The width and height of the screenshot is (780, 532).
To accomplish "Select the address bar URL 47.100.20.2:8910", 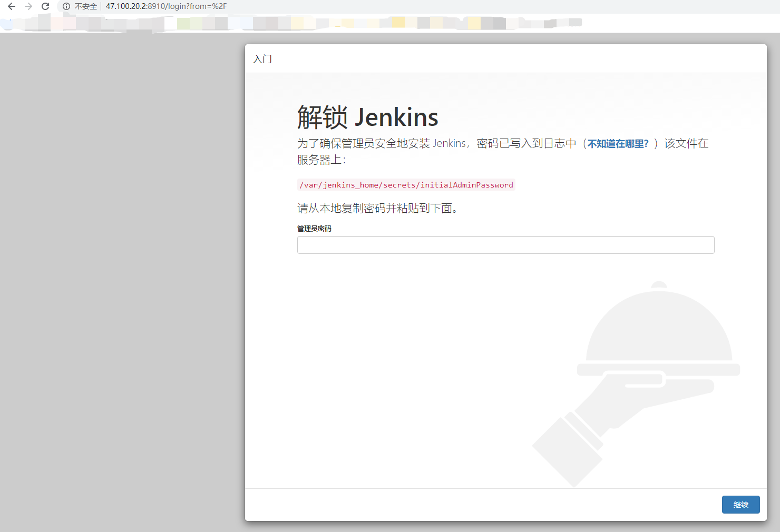I will 166,6.
